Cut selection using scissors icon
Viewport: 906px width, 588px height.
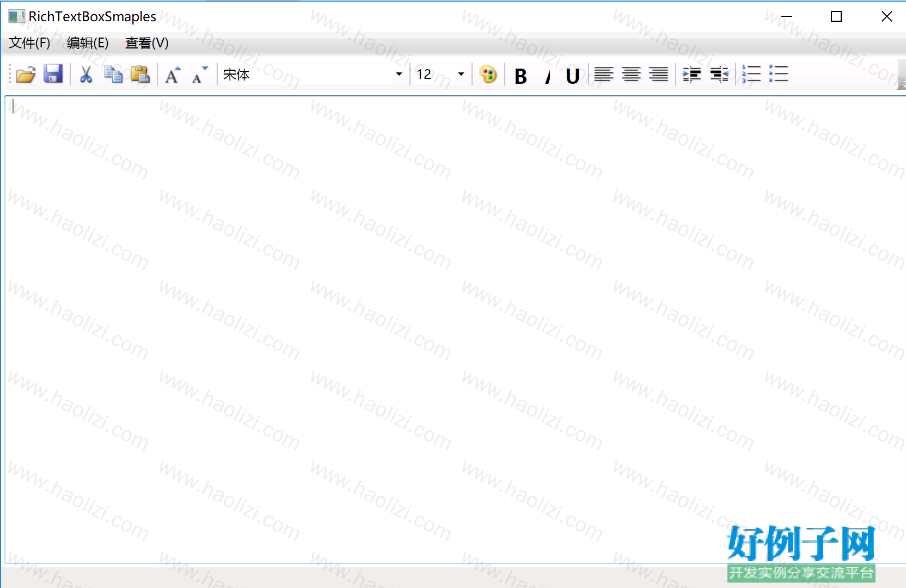85,74
